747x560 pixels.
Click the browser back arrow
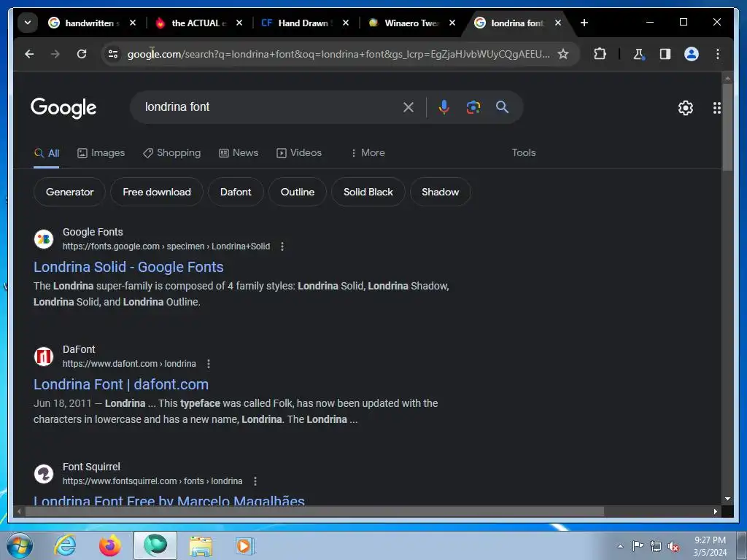click(29, 54)
